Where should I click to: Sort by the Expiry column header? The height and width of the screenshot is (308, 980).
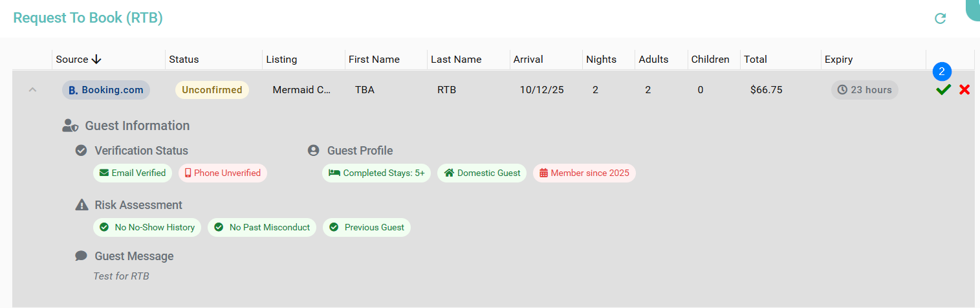838,60
